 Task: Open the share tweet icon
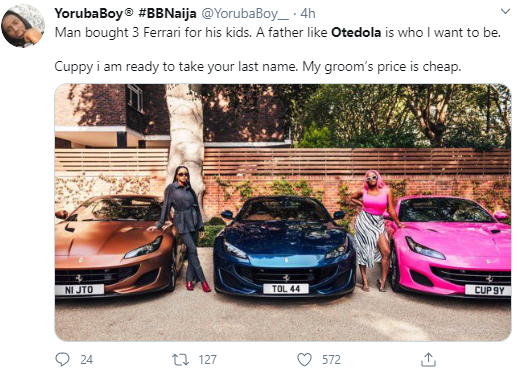(x=428, y=359)
